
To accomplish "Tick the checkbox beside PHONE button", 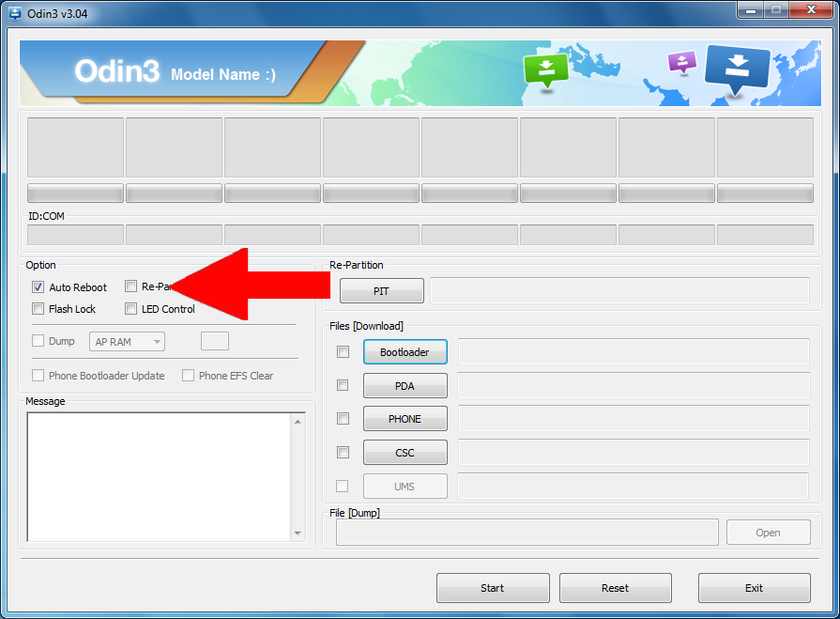I will (x=343, y=419).
